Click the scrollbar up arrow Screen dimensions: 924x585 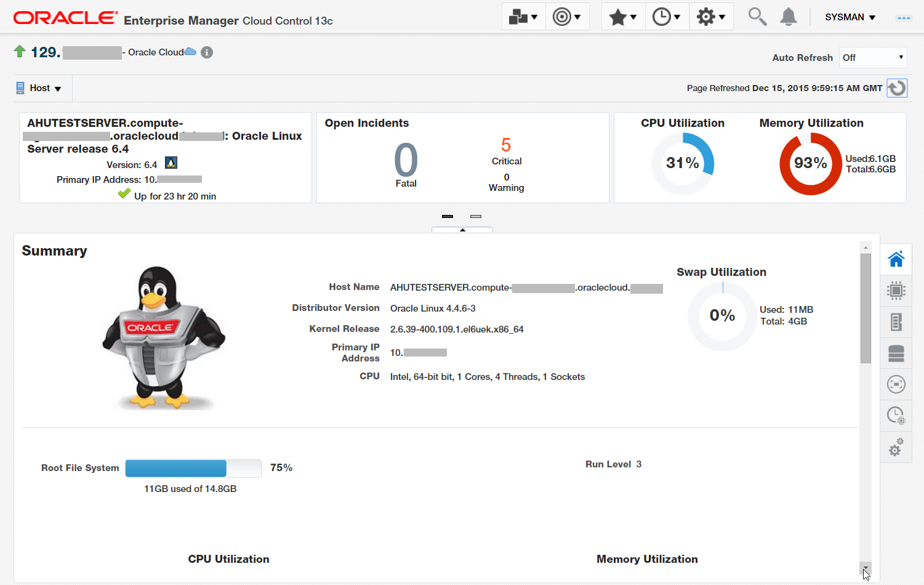click(x=866, y=247)
